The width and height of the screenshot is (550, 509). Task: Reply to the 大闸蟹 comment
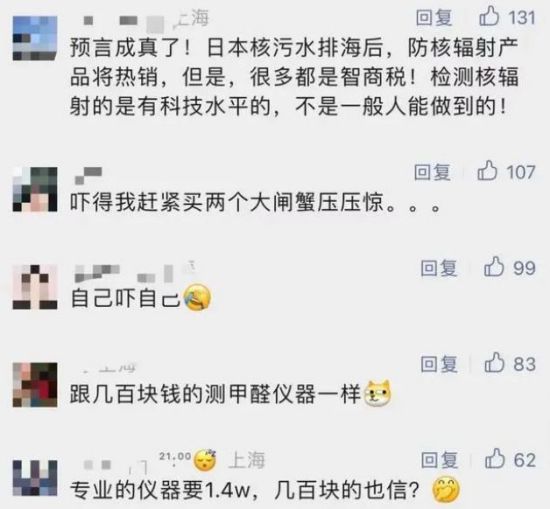[x=432, y=172]
